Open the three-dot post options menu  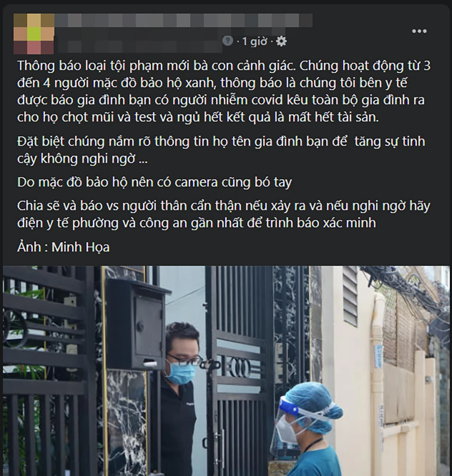tap(419, 31)
